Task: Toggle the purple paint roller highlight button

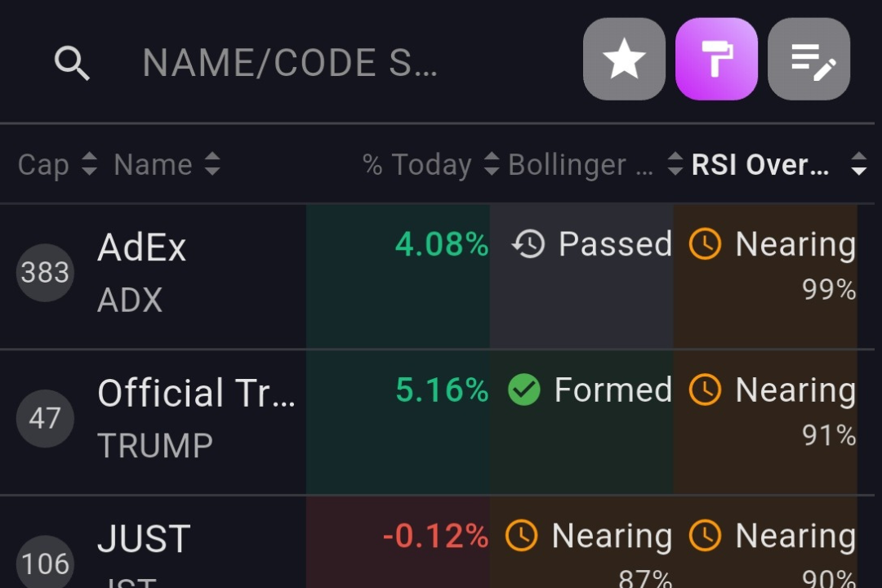Action: pos(716,60)
